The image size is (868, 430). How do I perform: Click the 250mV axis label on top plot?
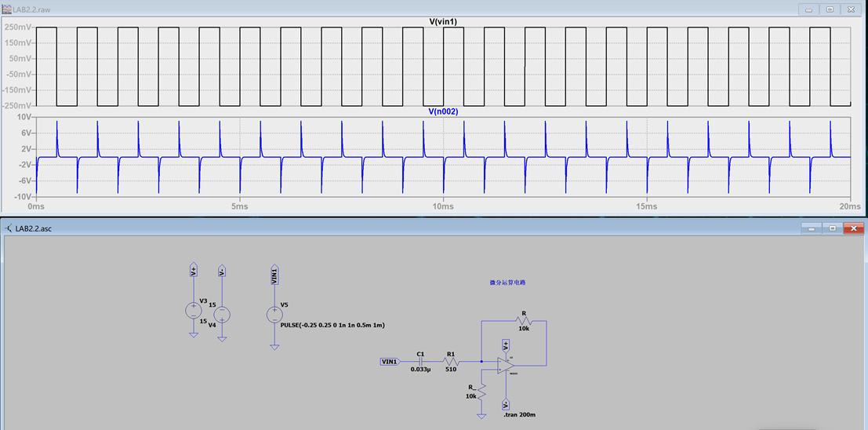17,28
